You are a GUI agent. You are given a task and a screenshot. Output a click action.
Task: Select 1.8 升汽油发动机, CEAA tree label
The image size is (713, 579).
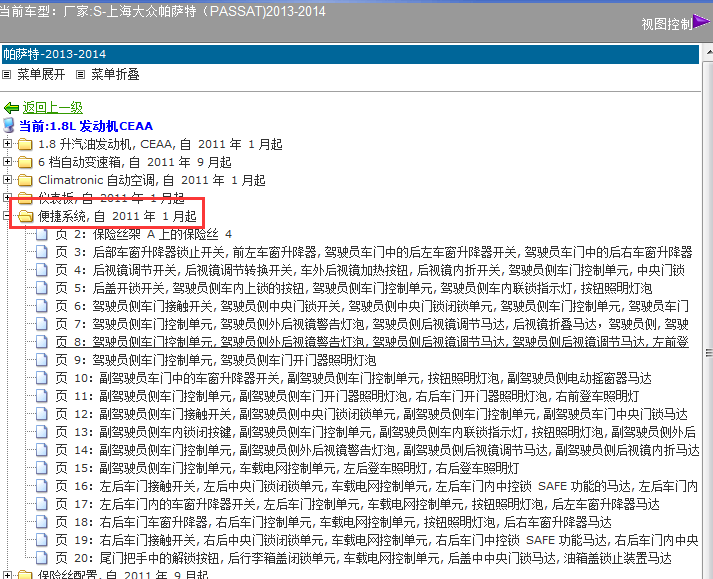point(161,144)
